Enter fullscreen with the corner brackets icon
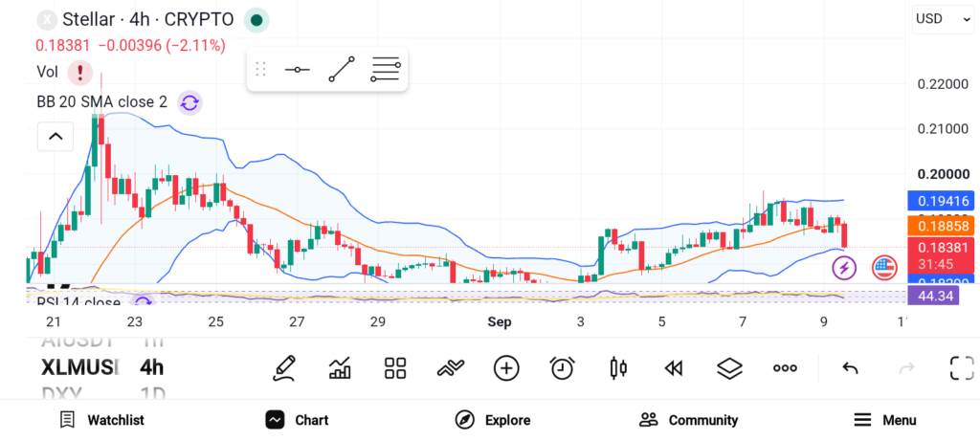The width and height of the screenshot is (980, 441). (962, 368)
